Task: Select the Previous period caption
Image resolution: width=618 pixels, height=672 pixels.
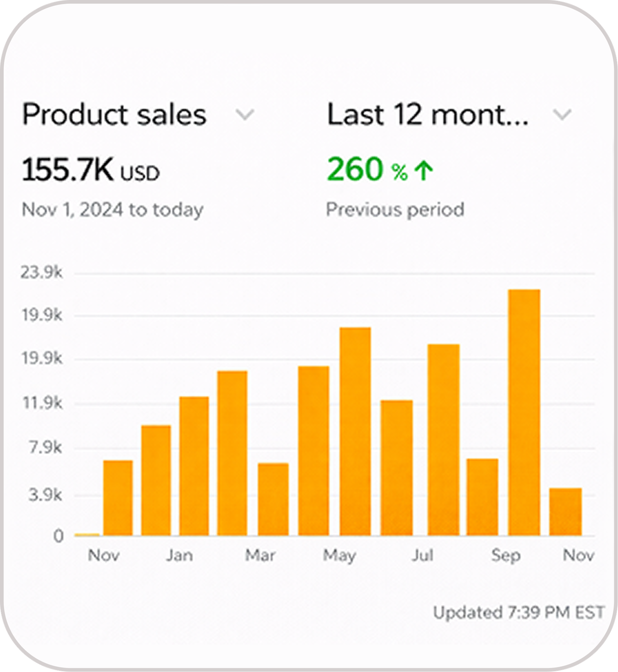Action: coord(395,210)
